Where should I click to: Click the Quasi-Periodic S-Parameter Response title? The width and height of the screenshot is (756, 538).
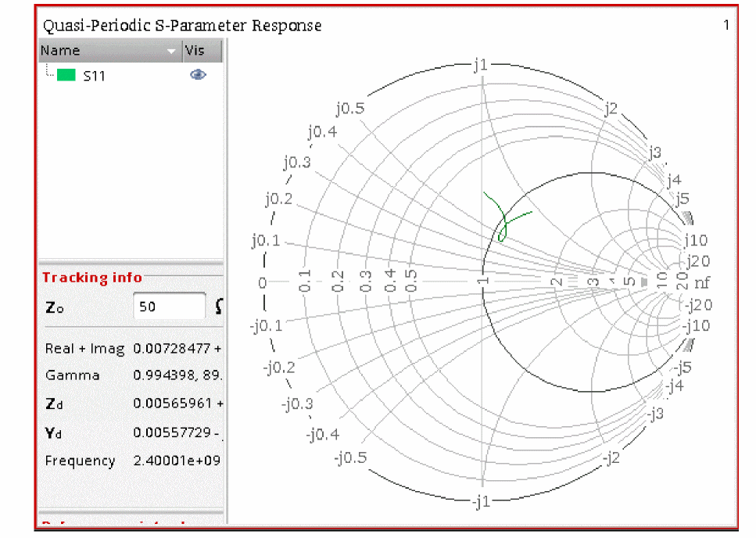point(182,26)
